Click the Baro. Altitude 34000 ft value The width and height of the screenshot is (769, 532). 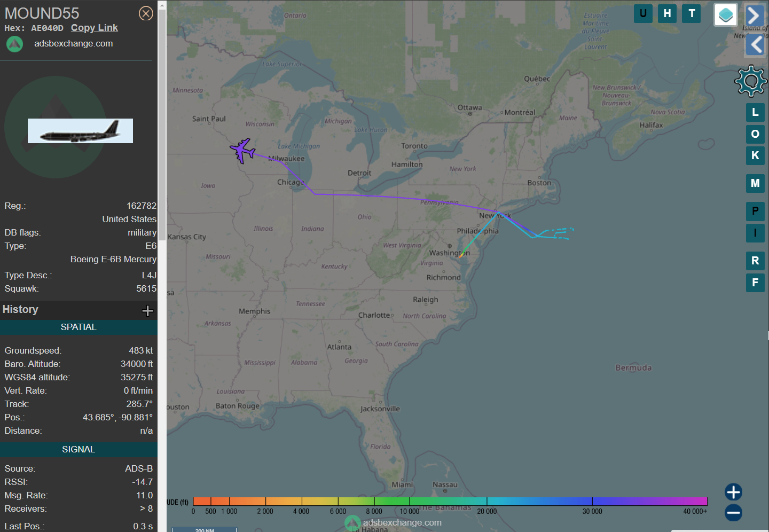point(137,364)
